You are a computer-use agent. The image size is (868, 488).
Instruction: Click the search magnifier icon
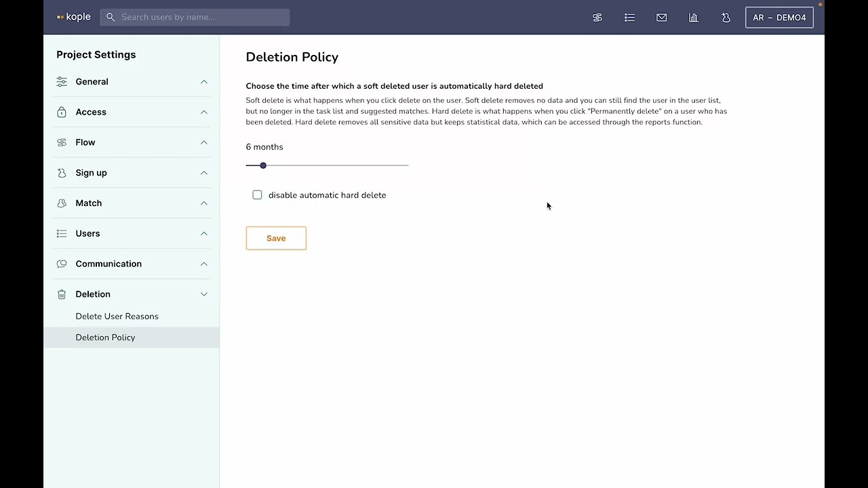coord(111,18)
